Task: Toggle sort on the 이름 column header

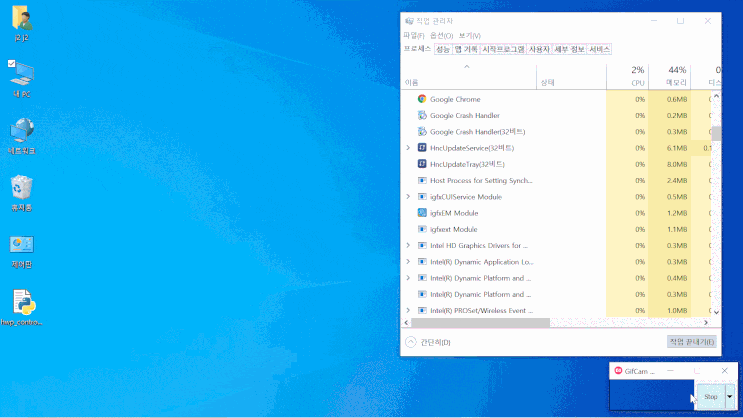Action: (468, 77)
